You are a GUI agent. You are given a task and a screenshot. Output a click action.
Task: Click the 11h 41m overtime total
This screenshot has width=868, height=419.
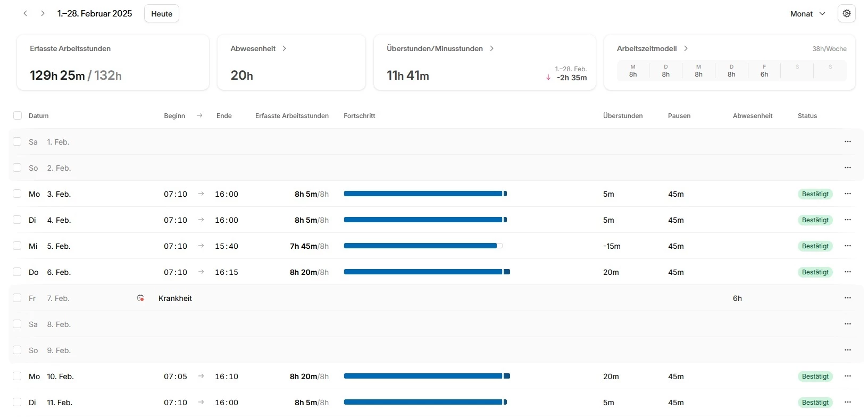click(x=408, y=76)
